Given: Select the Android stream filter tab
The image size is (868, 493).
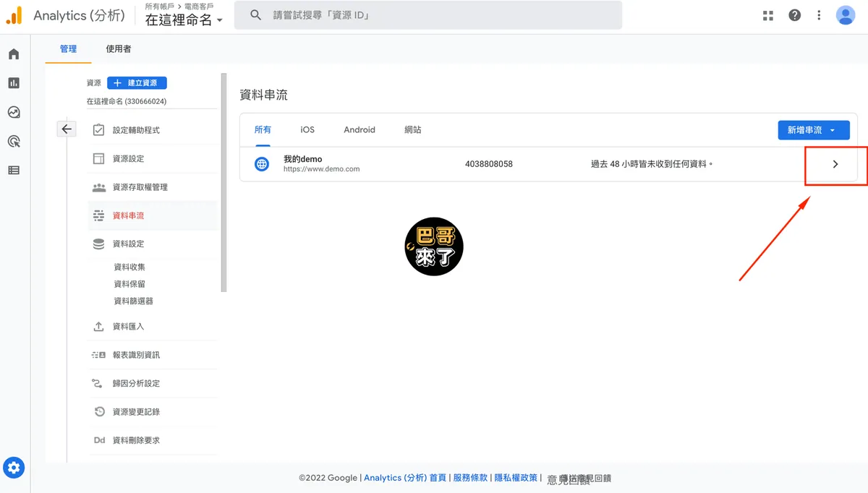Looking at the screenshot, I should pyautogui.click(x=359, y=130).
